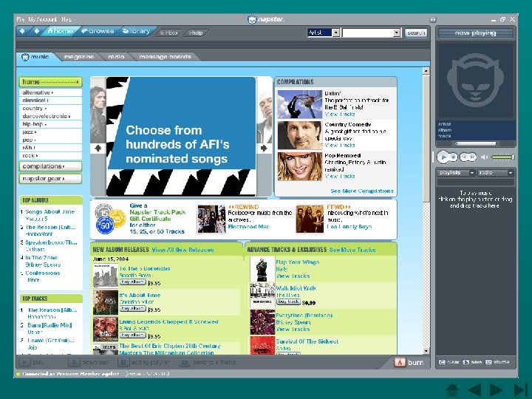
Task: Open the browse section
Action: click(x=98, y=31)
